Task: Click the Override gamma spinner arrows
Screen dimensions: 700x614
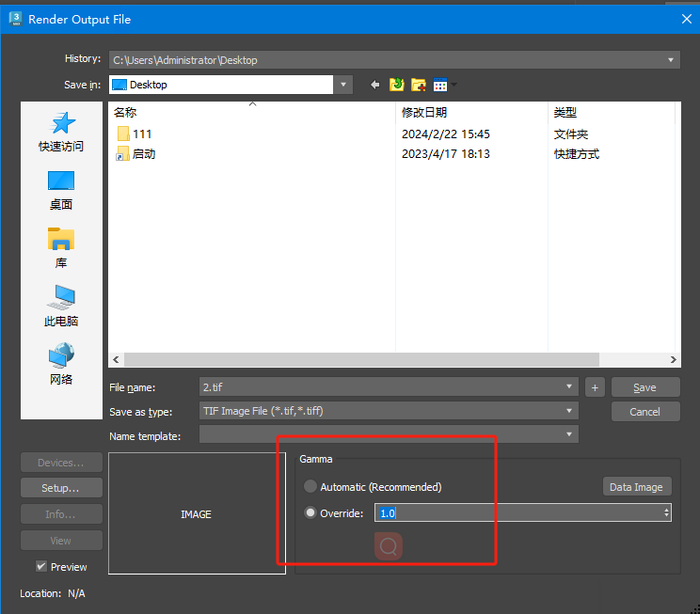Action: (666, 512)
